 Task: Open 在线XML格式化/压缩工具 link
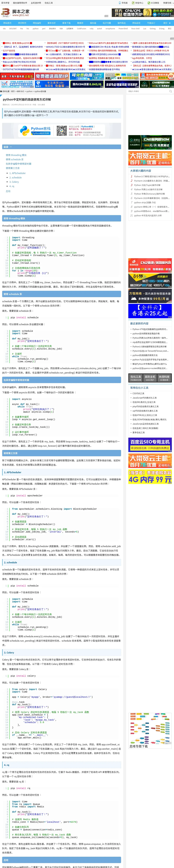pos(144,402)
